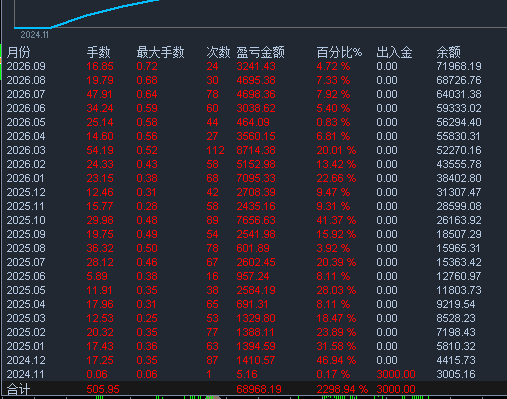Viewport: 507px width, 399px height.
Task: Click the 2024.11 chart axis label
Action: (35, 35)
